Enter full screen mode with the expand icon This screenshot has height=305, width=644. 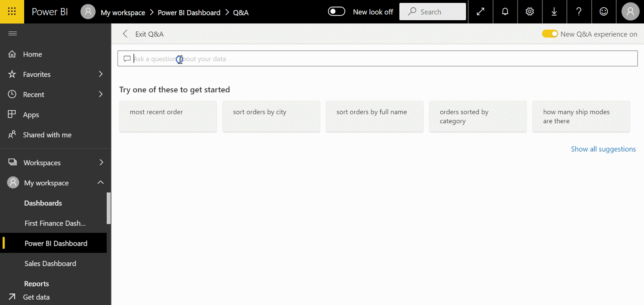pos(480,12)
